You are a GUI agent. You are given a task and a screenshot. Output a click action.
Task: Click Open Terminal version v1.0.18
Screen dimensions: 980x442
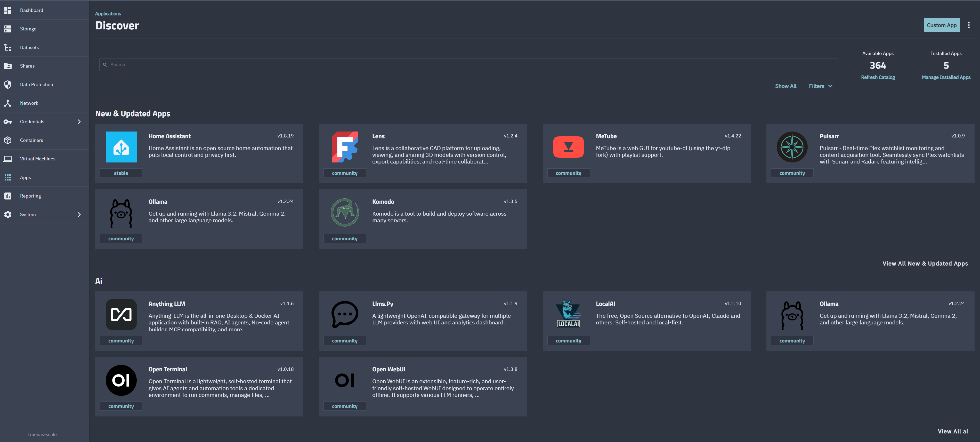(285, 369)
